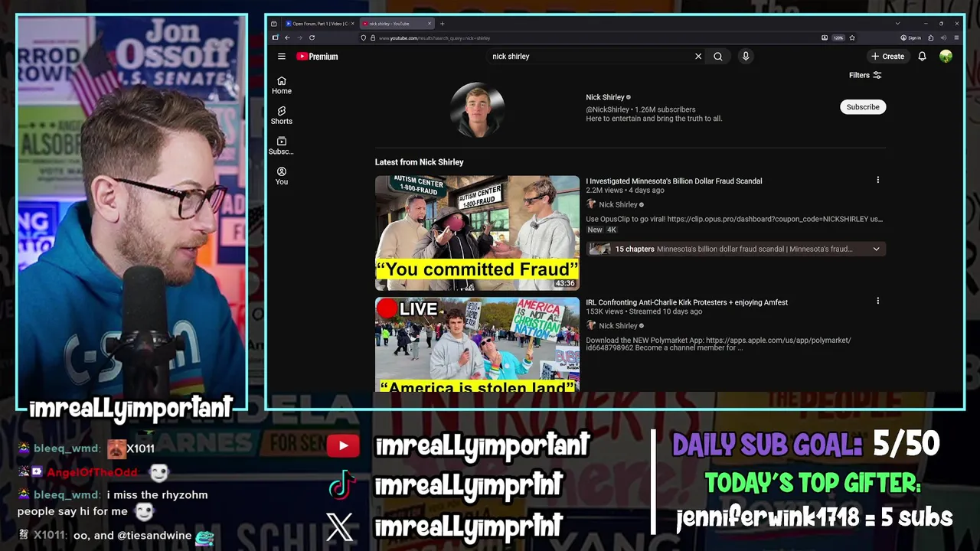Click "2.2M views • 4 days ago" text
The height and width of the screenshot is (551, 980).
pyautogui.click(x=625, y=190)
